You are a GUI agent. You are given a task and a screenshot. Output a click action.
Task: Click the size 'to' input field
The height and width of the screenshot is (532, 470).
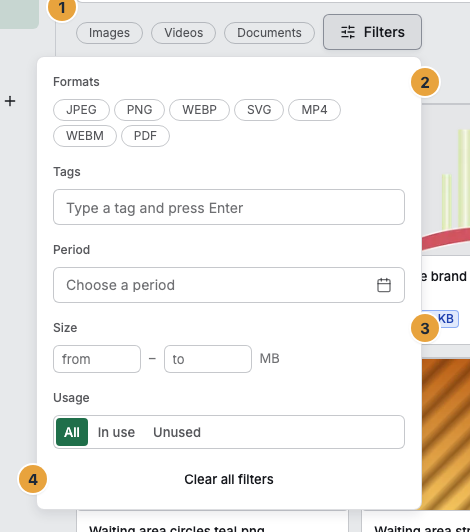pos(208,359)
